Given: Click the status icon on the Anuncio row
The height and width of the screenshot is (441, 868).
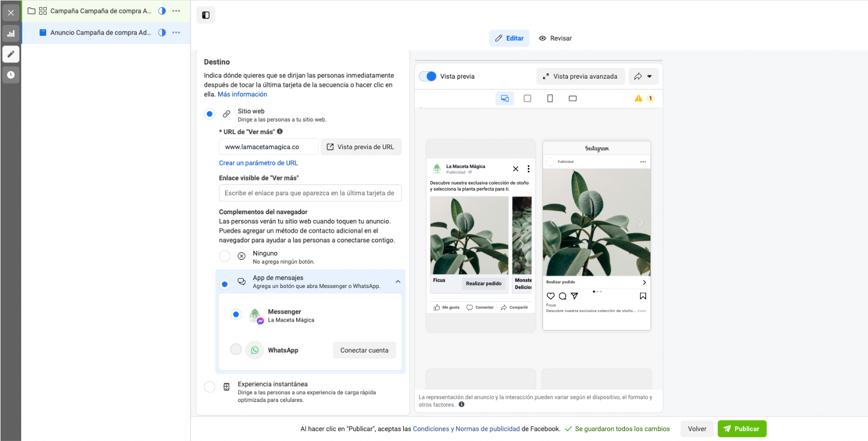Looking at the screenshot, I should [162, 33].
